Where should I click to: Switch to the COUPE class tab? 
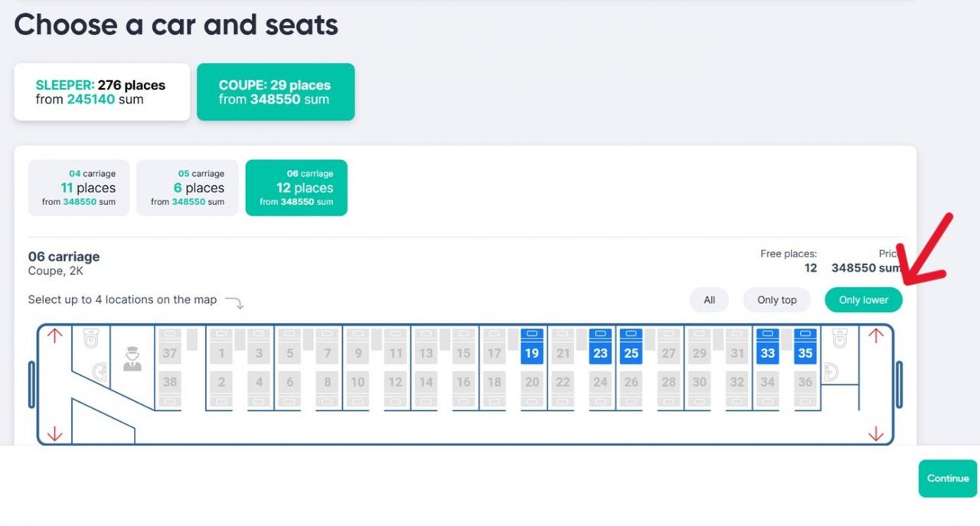(x=276, y=92)
